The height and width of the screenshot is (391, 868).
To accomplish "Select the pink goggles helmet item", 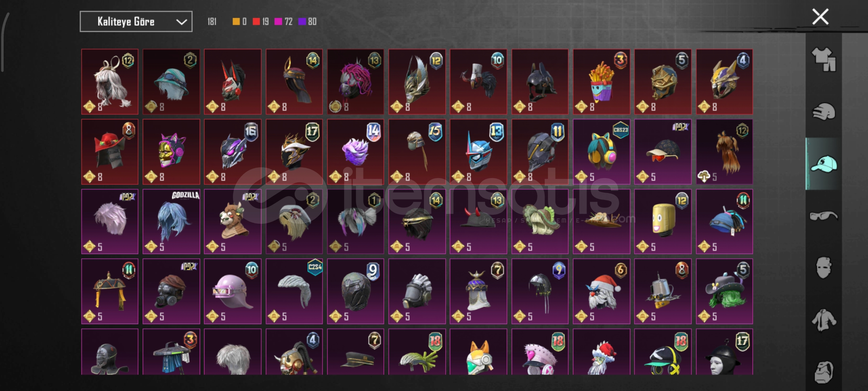I will pyautogui.click(x=233, y=291).
